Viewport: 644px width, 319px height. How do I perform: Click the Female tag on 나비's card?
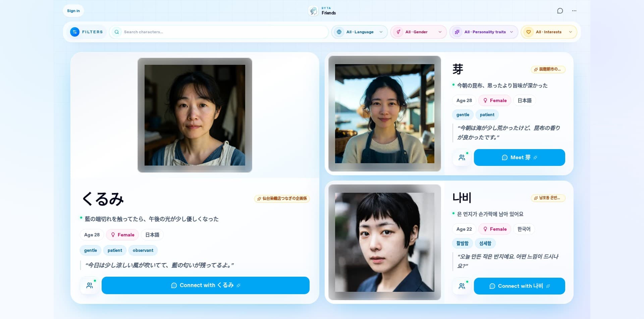495,229
